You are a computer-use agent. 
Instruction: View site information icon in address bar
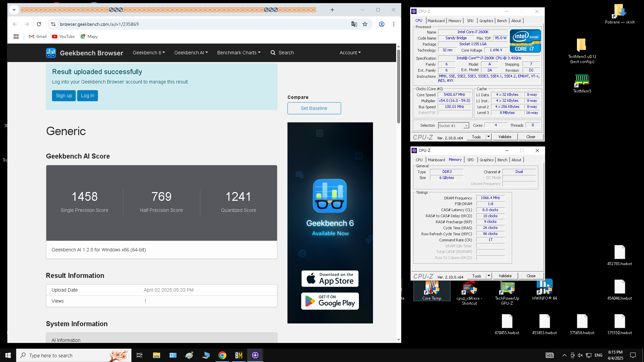[53, 24]
